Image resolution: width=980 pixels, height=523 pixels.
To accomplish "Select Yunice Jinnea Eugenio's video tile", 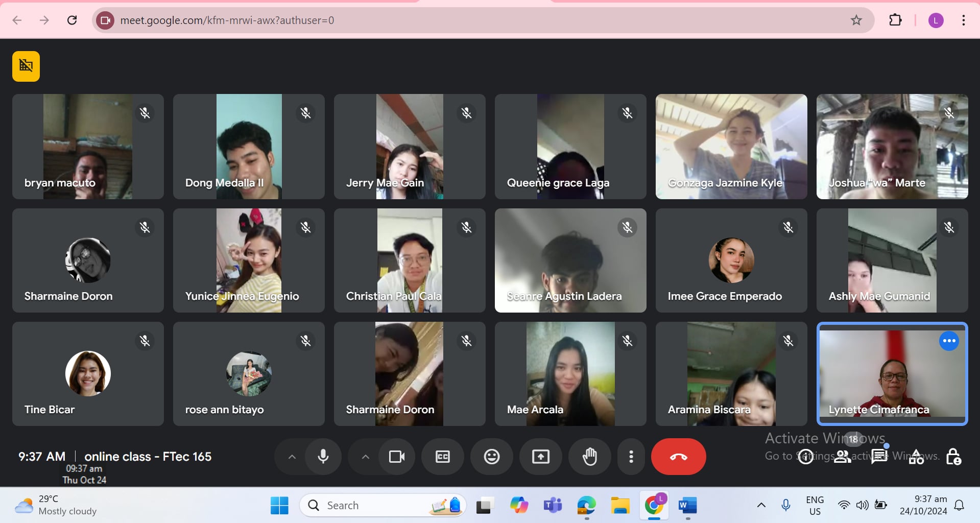I will 249,260.
